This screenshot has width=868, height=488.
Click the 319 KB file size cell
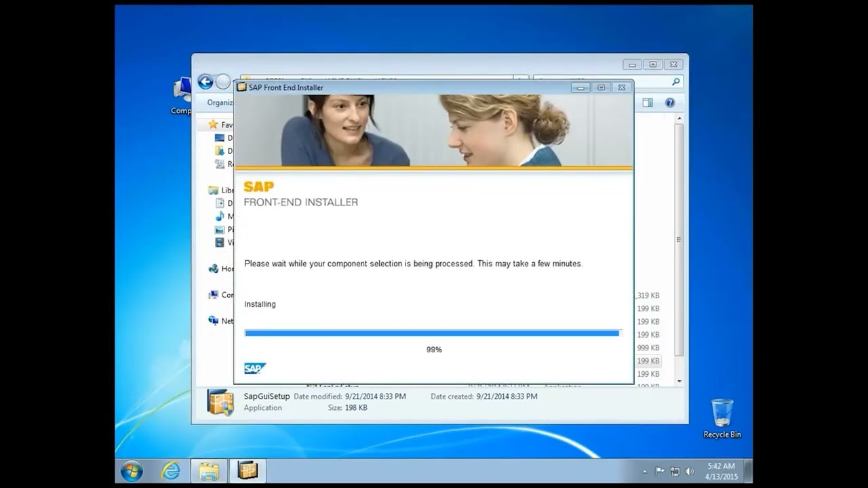(x=647, y=296)
